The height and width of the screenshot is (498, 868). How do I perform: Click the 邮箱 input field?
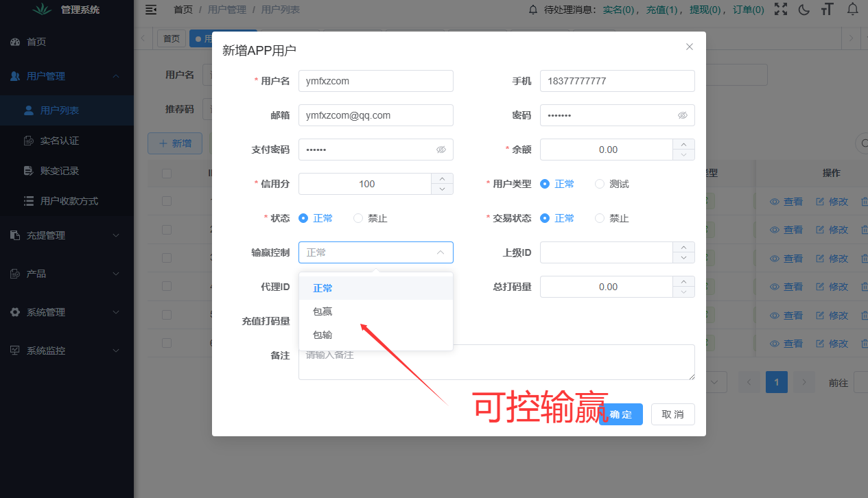coord(376,115)
